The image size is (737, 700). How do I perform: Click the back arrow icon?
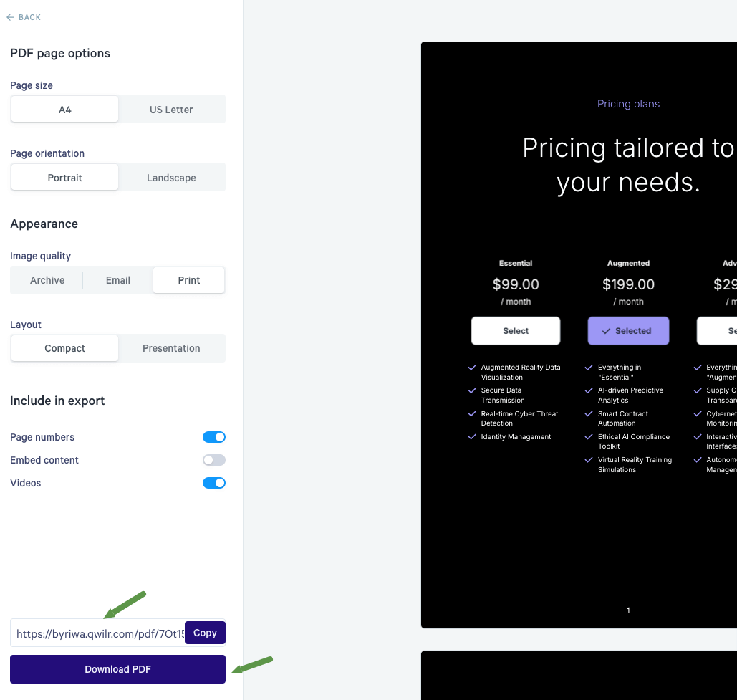[10, 17]
